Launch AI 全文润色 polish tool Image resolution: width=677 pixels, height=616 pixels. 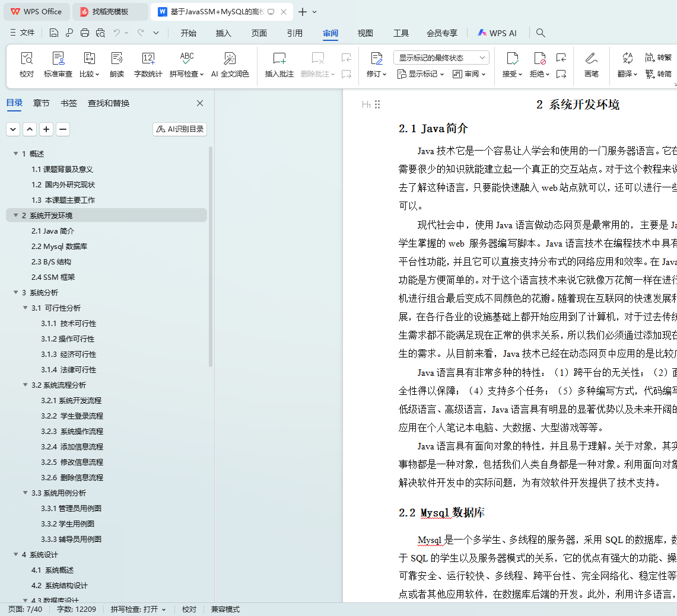click(230, 64)
